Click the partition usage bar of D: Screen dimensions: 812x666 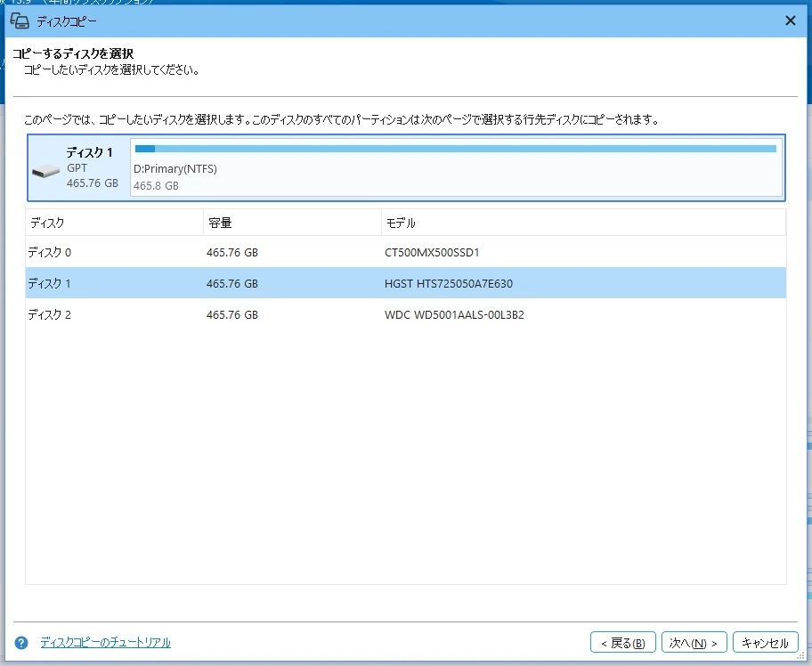[456, 150]
